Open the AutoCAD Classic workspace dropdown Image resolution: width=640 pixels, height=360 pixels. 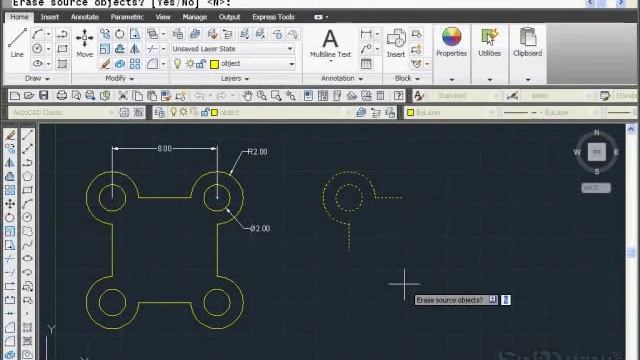[62, 112]
